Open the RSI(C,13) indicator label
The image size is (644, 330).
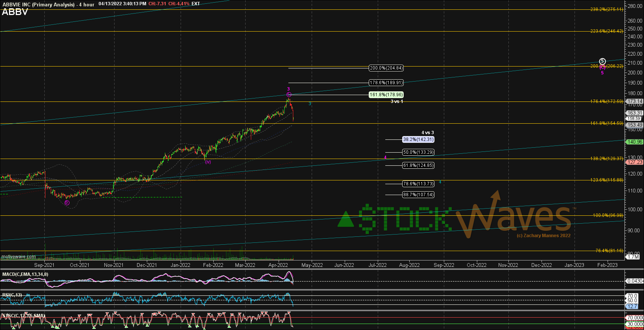click(12, 295)
